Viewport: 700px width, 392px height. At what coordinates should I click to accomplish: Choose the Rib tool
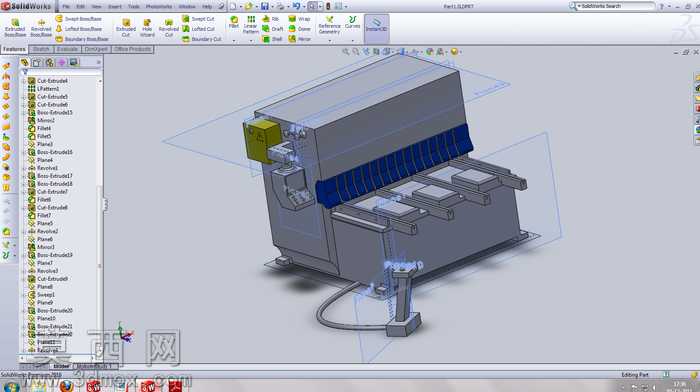click(271, 19)
